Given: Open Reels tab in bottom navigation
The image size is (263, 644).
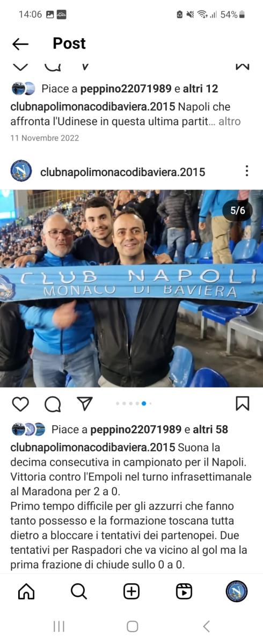Looking at the screenshot, I should pos(184,591).
